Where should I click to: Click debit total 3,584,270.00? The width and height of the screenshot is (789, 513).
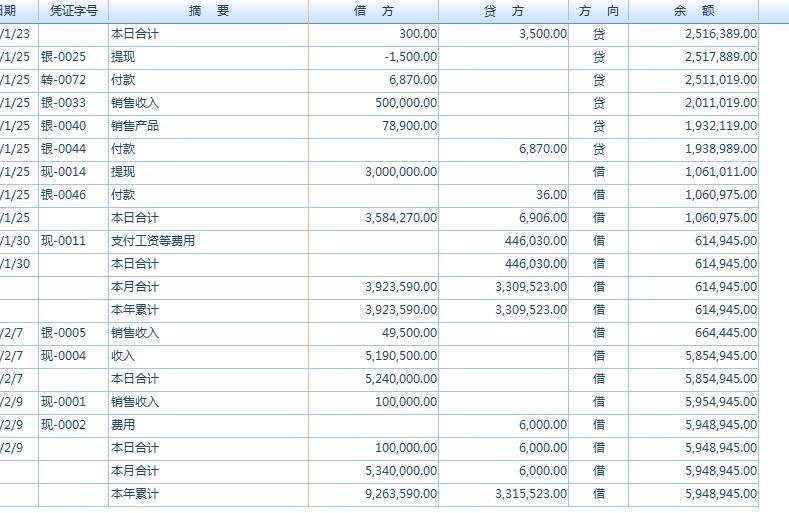401,218
